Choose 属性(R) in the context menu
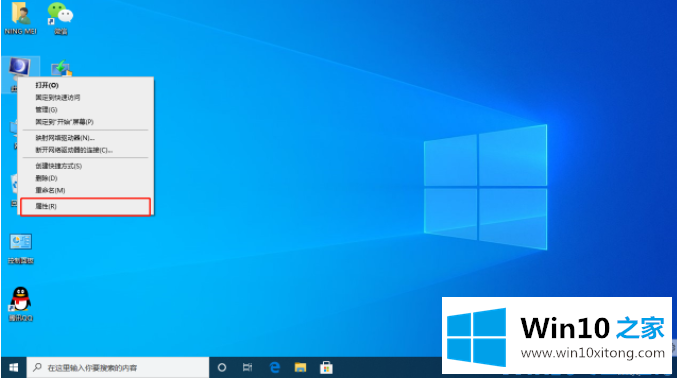Viewport: 677px width, 379px height. [x=85, y=206]
